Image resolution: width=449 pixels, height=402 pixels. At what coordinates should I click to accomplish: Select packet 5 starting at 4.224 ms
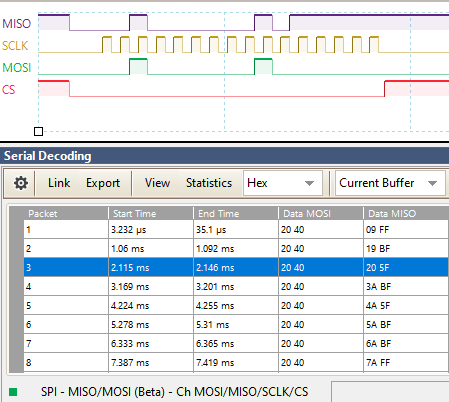(236, 305)
